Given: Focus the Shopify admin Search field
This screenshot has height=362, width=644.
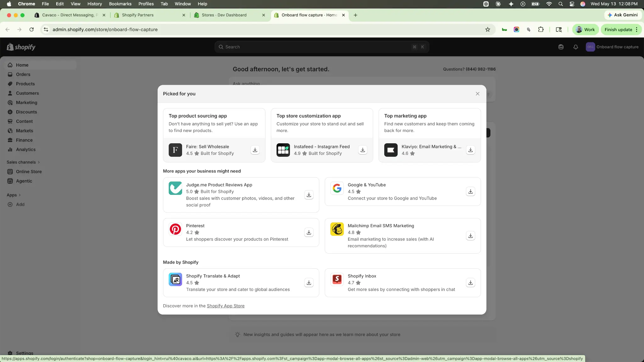Looking at the screenshot, I should (322, 47).
